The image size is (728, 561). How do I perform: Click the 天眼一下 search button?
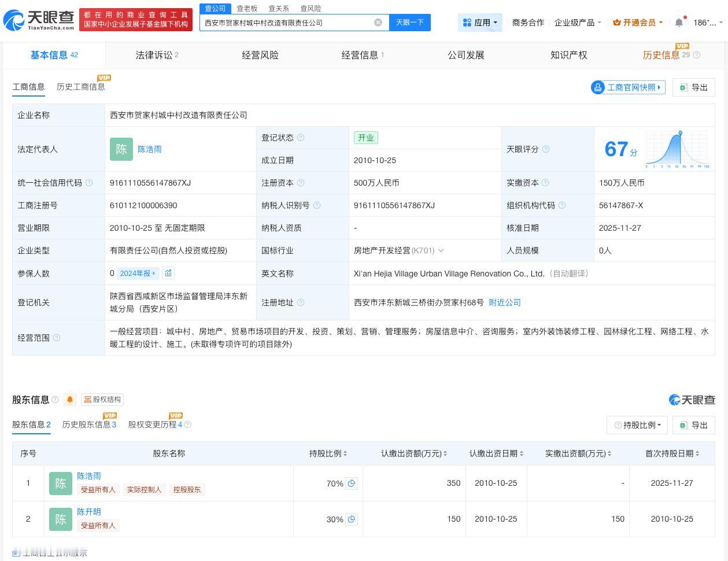pyautogui.click(x=410, y=23)
